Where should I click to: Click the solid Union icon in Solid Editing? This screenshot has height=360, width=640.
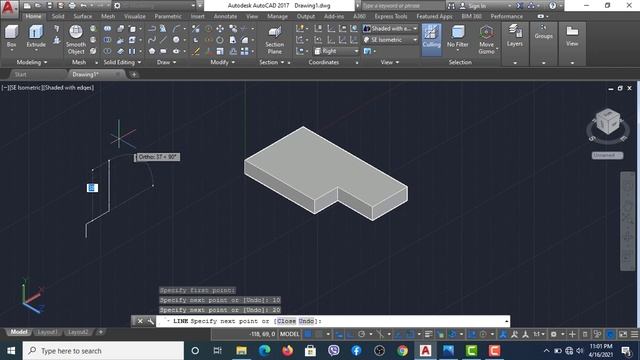[107, 29]
